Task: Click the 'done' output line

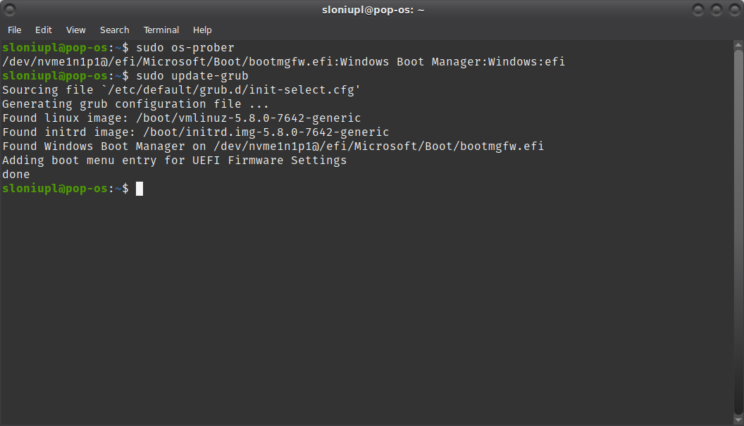Action: click(x=16, y=174)
